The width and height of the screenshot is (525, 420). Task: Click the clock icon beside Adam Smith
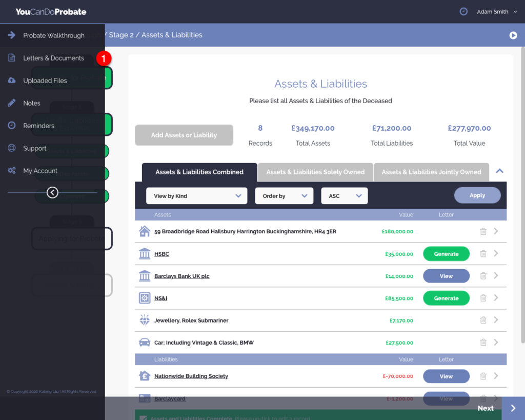[x=463, y=11]
